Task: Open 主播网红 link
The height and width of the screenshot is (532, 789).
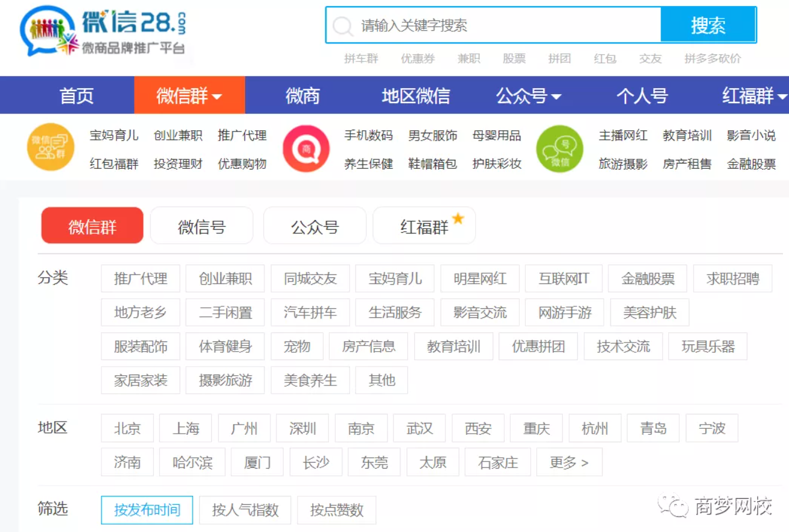Action: click(x=624, y=135)
